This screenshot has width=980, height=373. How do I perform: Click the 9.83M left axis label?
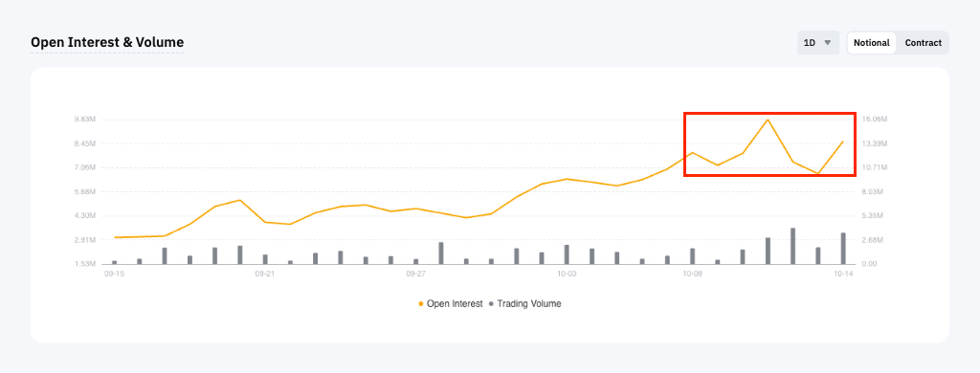point(84,120)
